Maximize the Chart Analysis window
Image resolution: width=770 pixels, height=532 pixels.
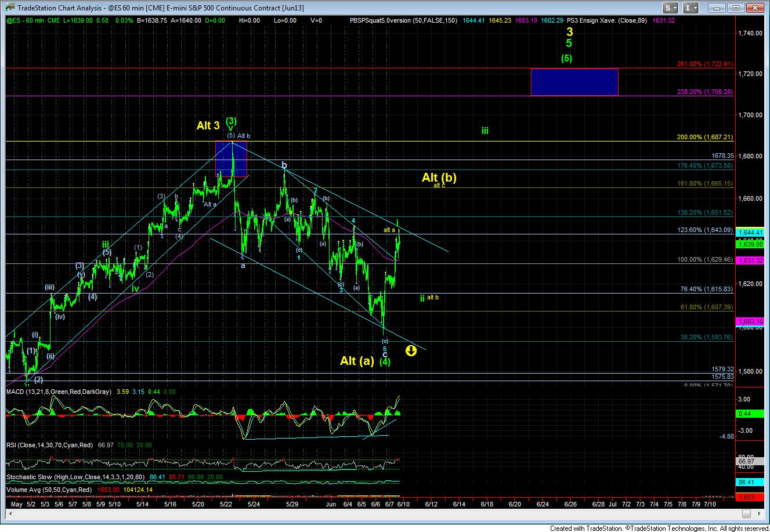click(736, 8)
